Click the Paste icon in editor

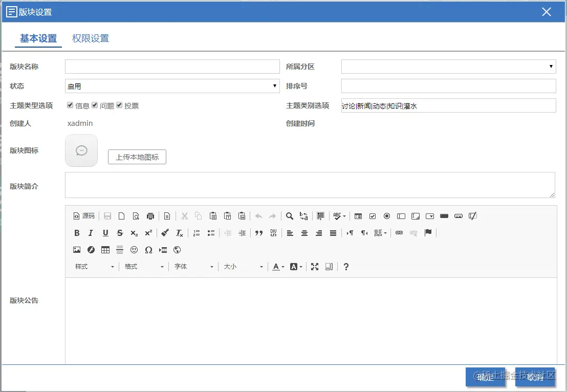[213, 216]
